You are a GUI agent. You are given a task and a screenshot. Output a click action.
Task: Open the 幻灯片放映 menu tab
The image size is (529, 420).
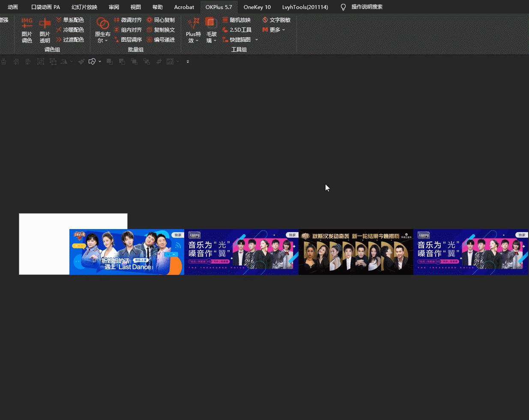click(84, 7)
